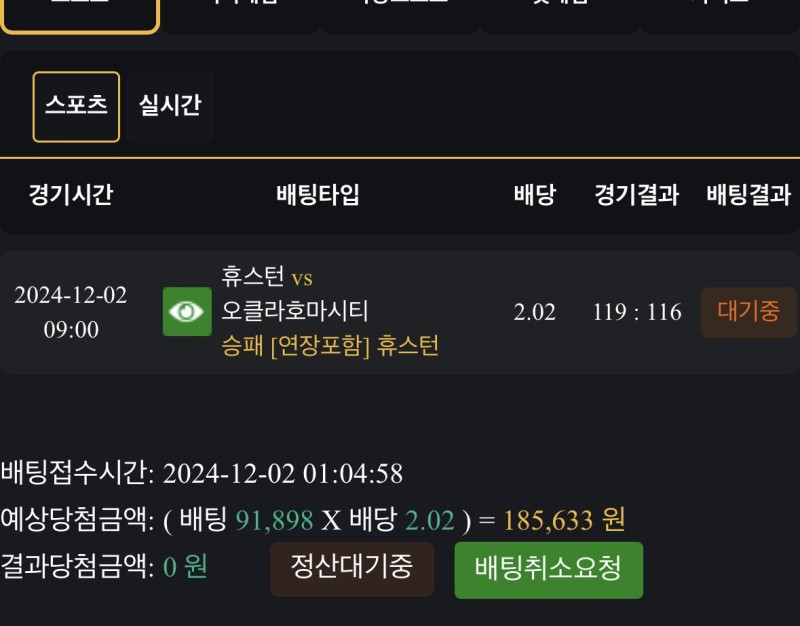
Task: Click the 배팅결과 column header
Action: click(748, 195)
